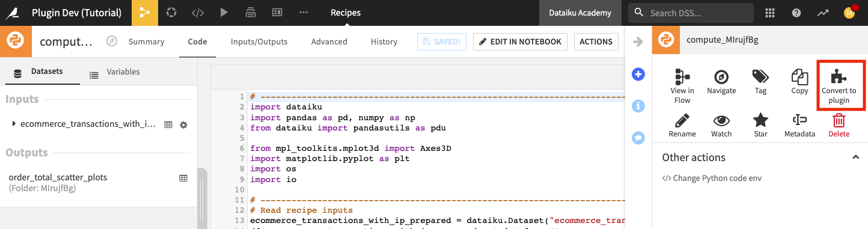Viewport: 868px width, 229px height.
Task: Open the info details icon
Action: tap(638, 106)
